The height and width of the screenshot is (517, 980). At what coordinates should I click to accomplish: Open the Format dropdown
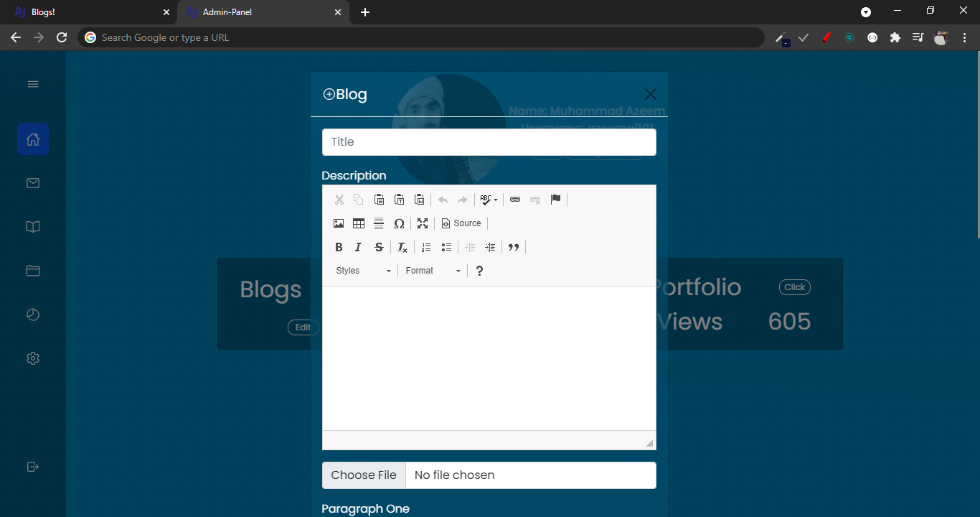[433, 271]
